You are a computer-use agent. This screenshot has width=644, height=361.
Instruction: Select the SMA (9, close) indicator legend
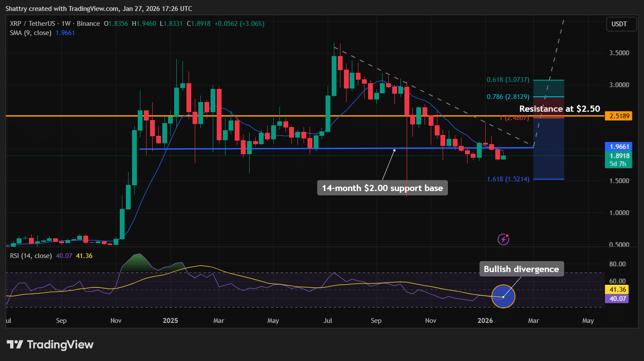click(x=31, y=33)
